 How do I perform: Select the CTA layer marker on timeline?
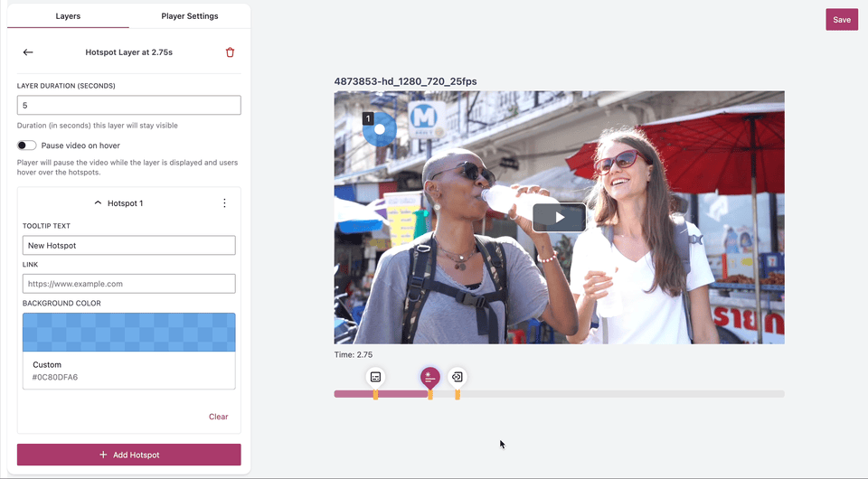point(458,377)
